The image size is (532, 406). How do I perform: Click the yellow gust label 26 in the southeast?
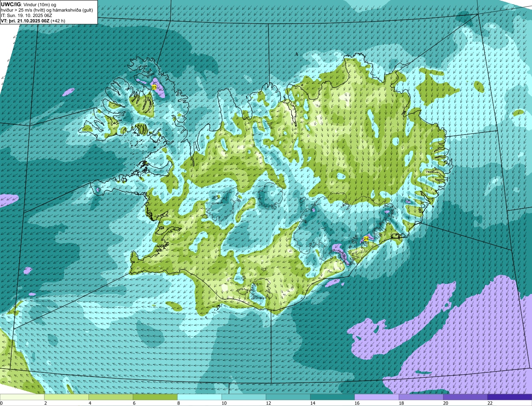366,239
